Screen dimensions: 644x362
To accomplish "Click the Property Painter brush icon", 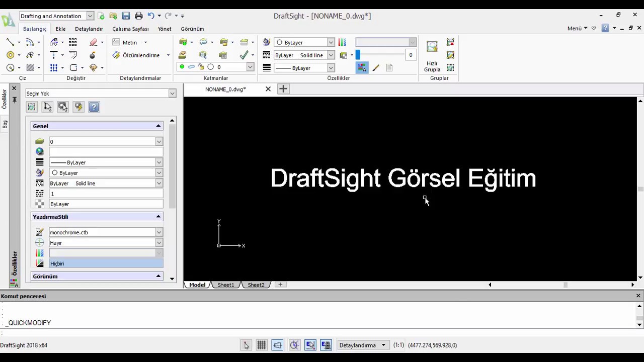I will [x=375, y=67].
